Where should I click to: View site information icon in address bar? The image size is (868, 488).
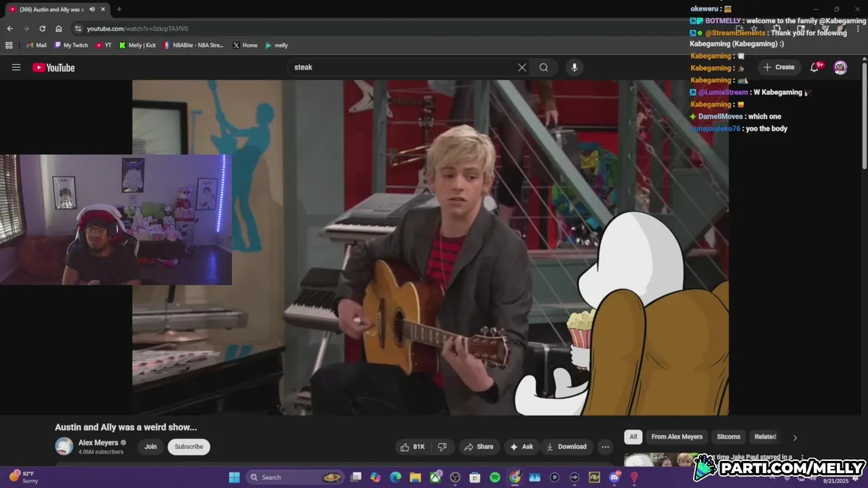pyautogui.click(x=78, y=28)
